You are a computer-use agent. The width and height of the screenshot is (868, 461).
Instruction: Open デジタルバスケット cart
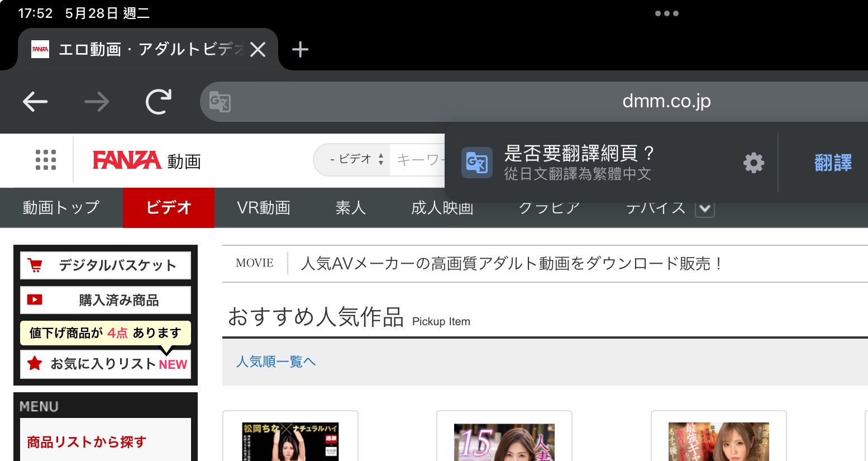point(106,265)
